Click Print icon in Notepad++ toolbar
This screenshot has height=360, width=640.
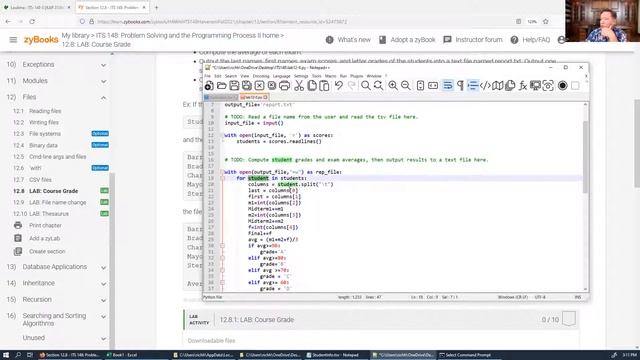click(284, 85)
